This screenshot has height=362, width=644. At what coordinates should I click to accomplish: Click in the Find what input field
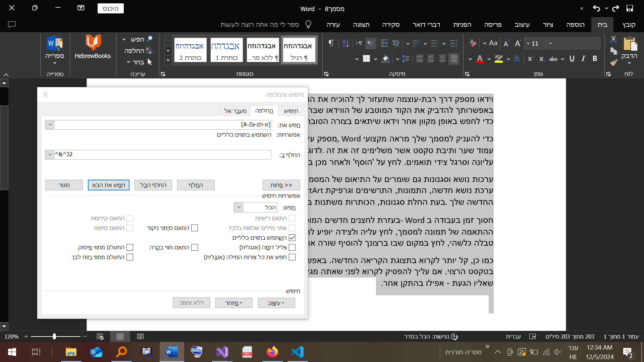coord(163,125)
